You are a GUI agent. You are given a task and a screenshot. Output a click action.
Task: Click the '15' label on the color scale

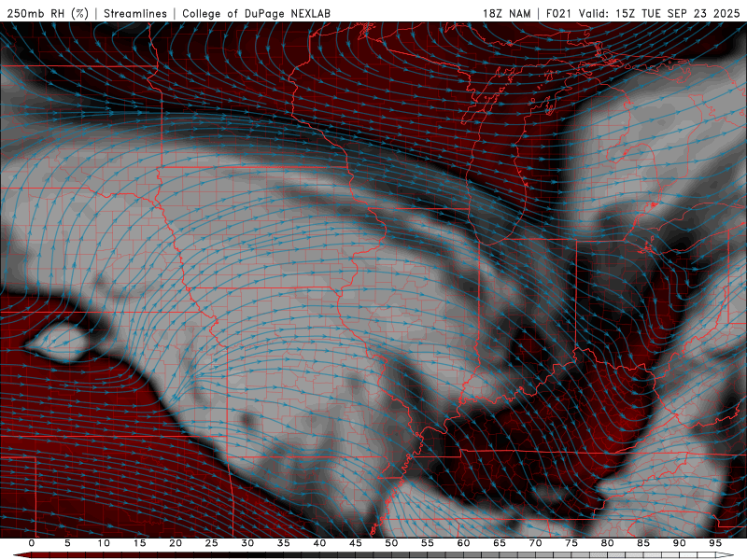pos(139,543)
